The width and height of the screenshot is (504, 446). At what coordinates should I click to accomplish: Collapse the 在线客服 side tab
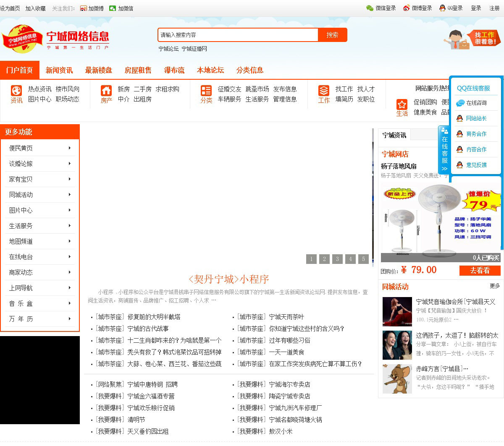444,150
